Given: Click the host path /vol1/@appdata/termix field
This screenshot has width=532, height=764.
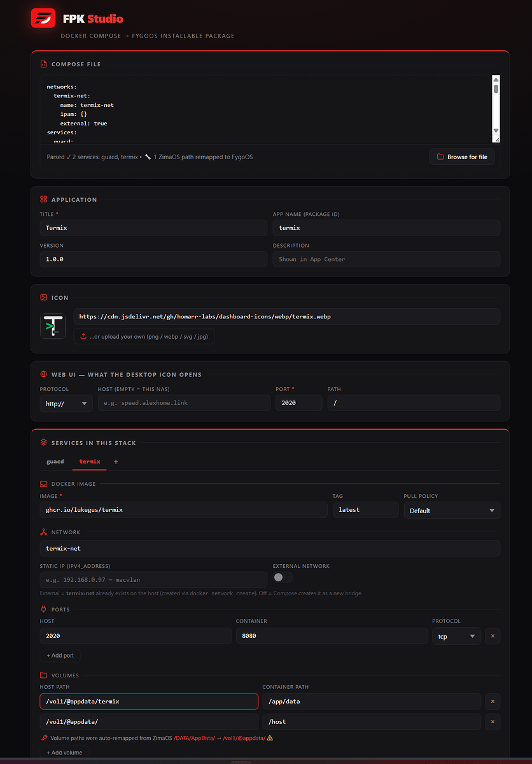Looking at the screenshot, I should [x=149, y=702].
